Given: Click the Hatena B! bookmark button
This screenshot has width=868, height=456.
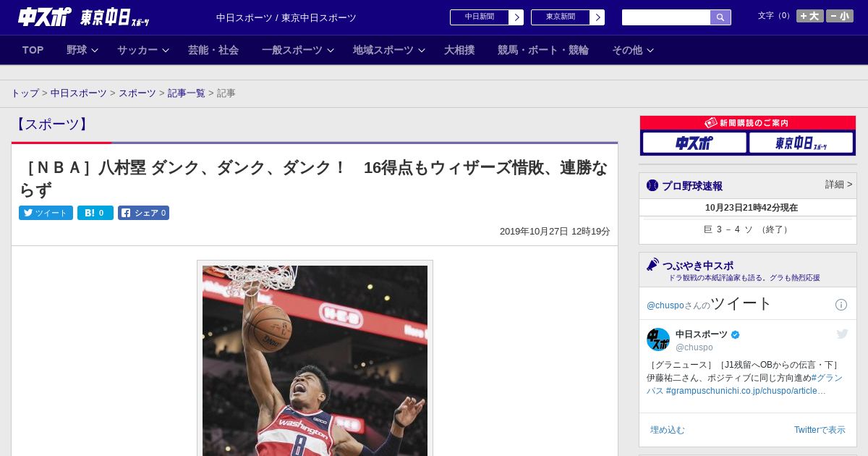Looking at the screenshot, I should click(x=95, y=213).
